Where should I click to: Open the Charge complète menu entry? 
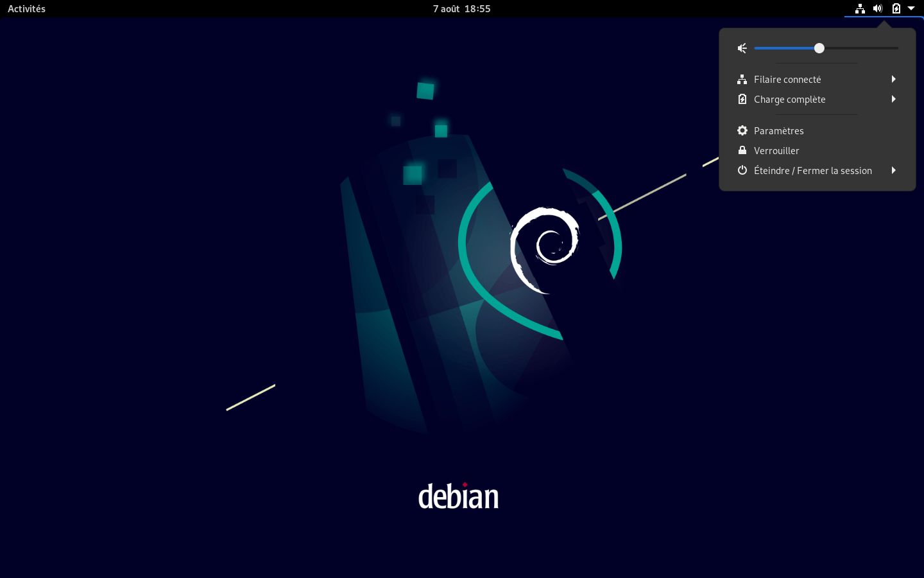(817, 99)
